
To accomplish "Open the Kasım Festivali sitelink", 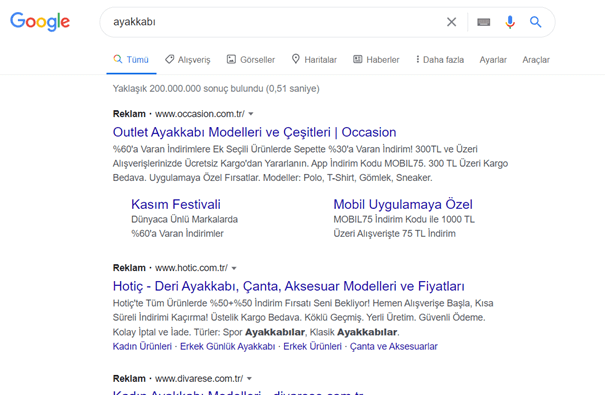I will 176,204.
